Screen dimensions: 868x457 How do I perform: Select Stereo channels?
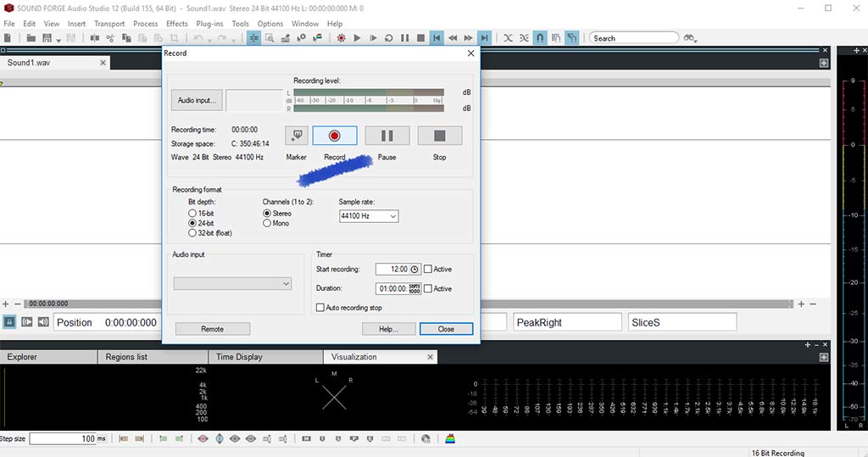pyautogui.click(x=267, y=214)
